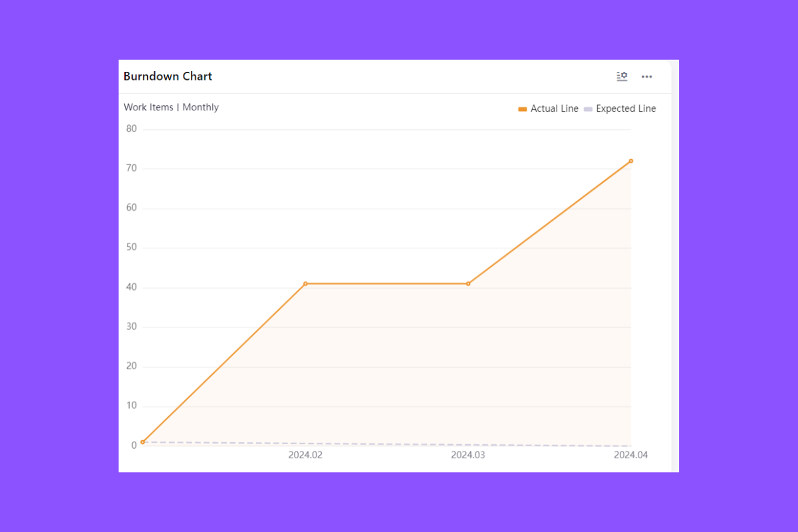Select the 2024.02 axis label
Viewport: 798px width, 532px height.
305,455
